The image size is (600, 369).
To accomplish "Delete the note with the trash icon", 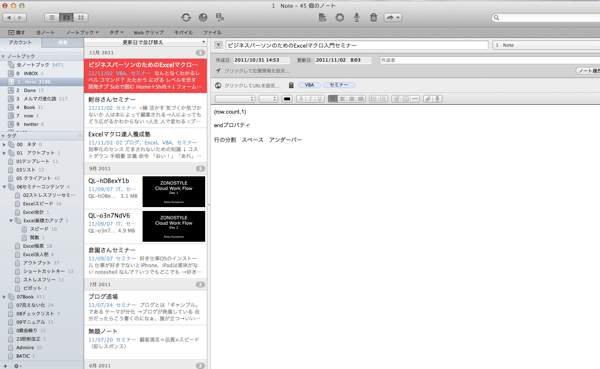I will [373, 17].
